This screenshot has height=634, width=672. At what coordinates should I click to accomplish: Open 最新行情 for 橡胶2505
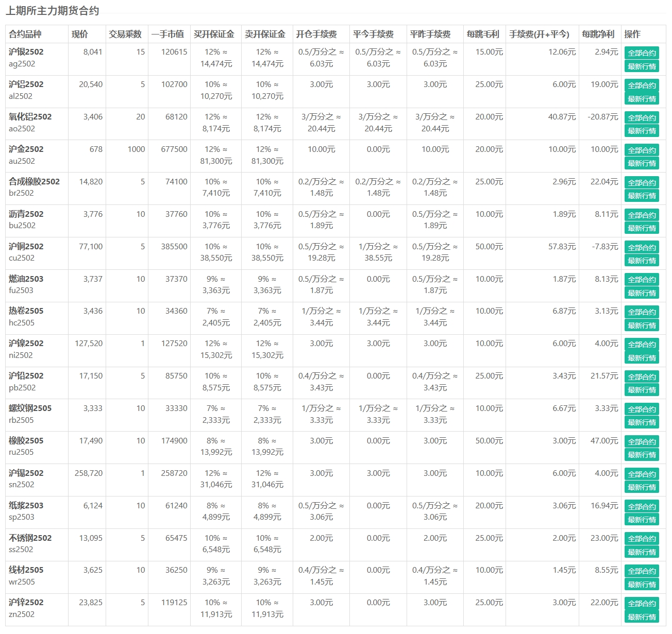coord(642,455)
